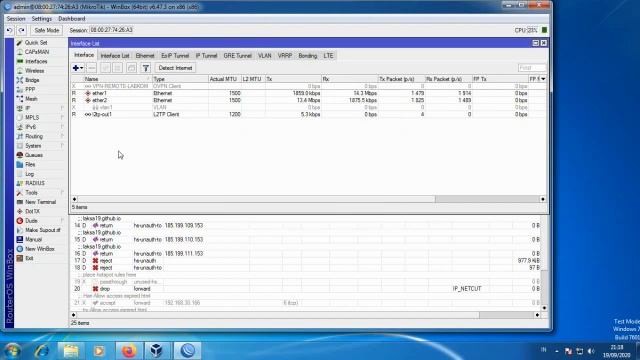Switch to the Bonding tab
The width and height of the screenshot is (640, 360).
pos(307,56)
